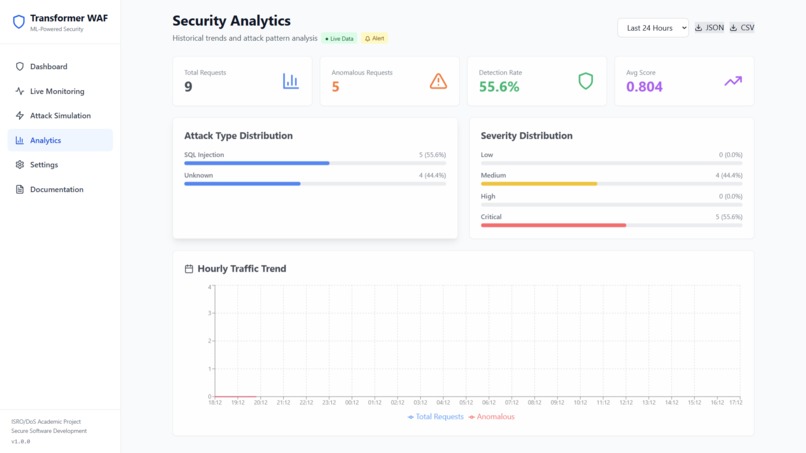Click the purple trend arrow in Avg Score card
The height and width of the screenshot is (453, 806).
click(x=733, y=81)
